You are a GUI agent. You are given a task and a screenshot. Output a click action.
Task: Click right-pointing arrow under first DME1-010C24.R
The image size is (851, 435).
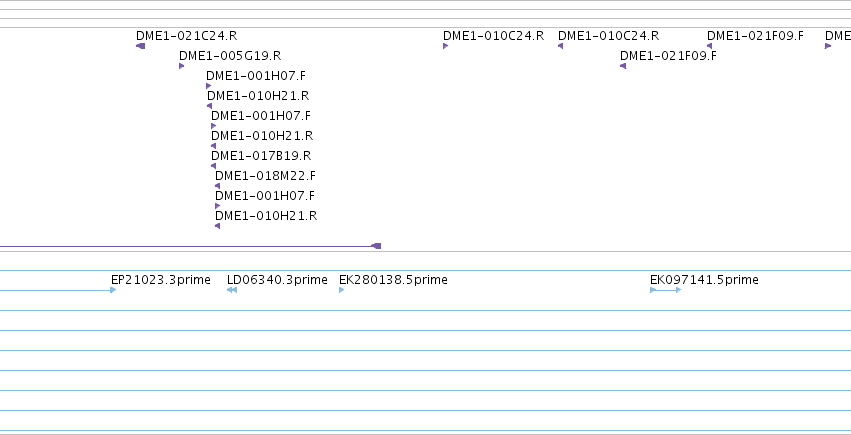pyautogui.click(x=446, y=46)
